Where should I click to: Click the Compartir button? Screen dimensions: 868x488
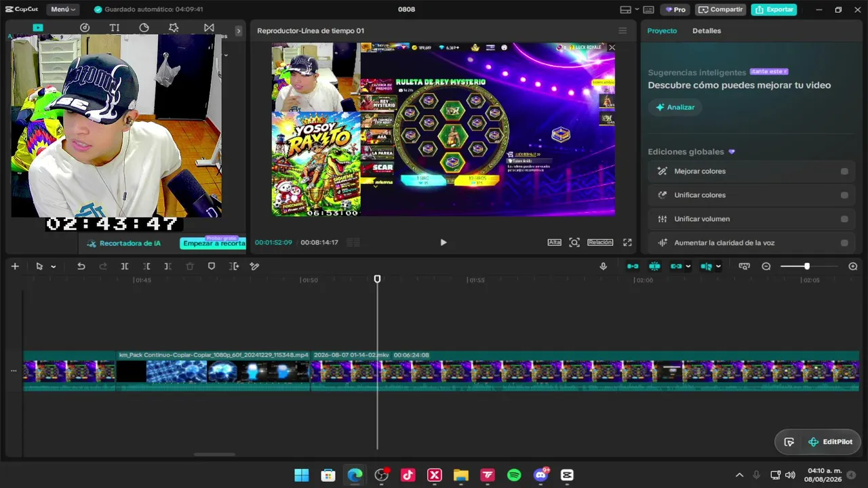click(x=720, y=9)
